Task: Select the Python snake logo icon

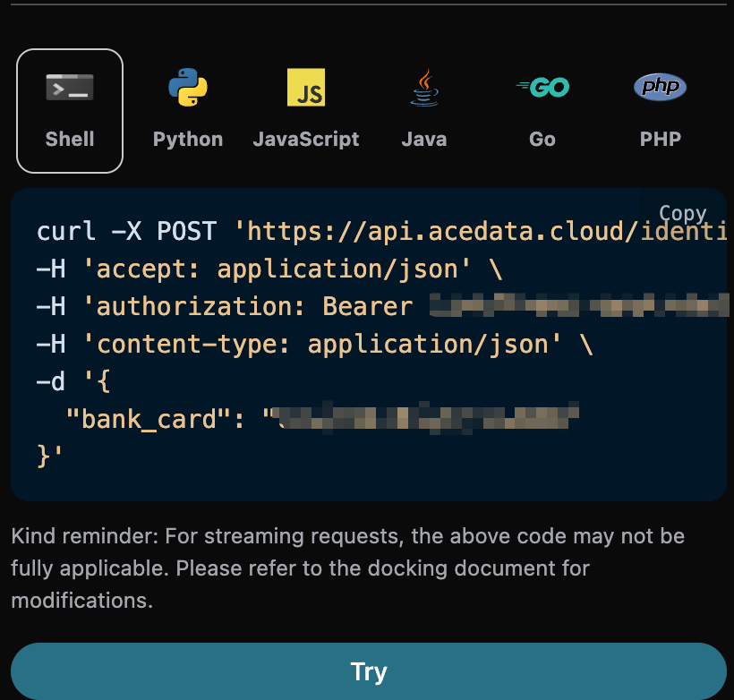Action: [188, 87]
